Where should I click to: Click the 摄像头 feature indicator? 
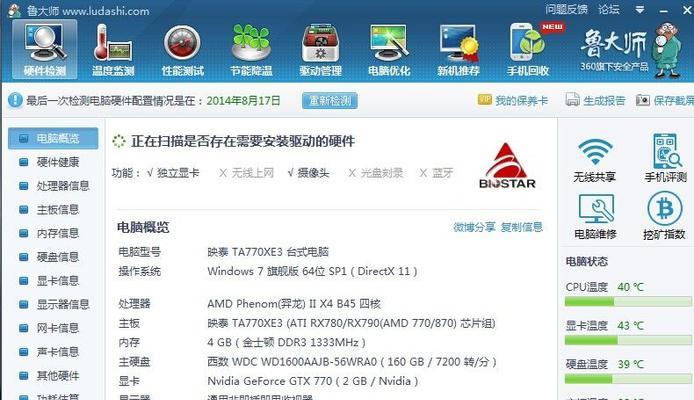point(308,173)
